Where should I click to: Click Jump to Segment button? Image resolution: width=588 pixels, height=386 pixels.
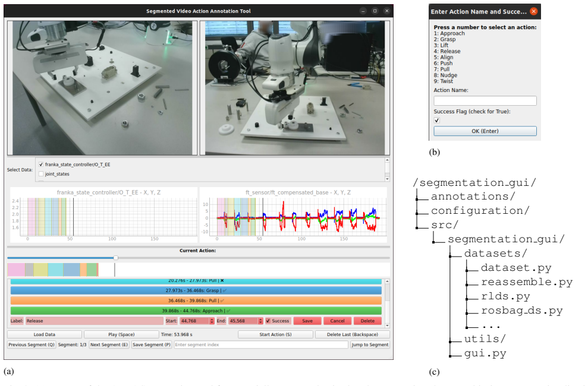tap(370, 344)
